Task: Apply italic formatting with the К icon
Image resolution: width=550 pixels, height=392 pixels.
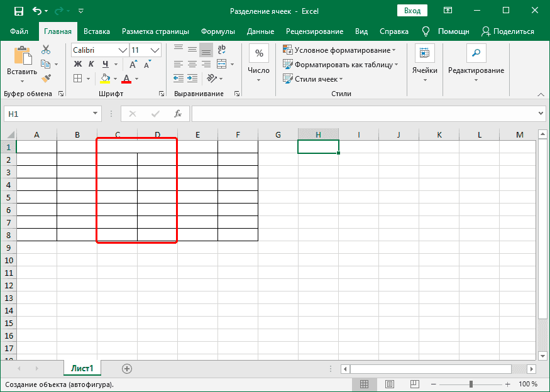Action: click(91, 64)
